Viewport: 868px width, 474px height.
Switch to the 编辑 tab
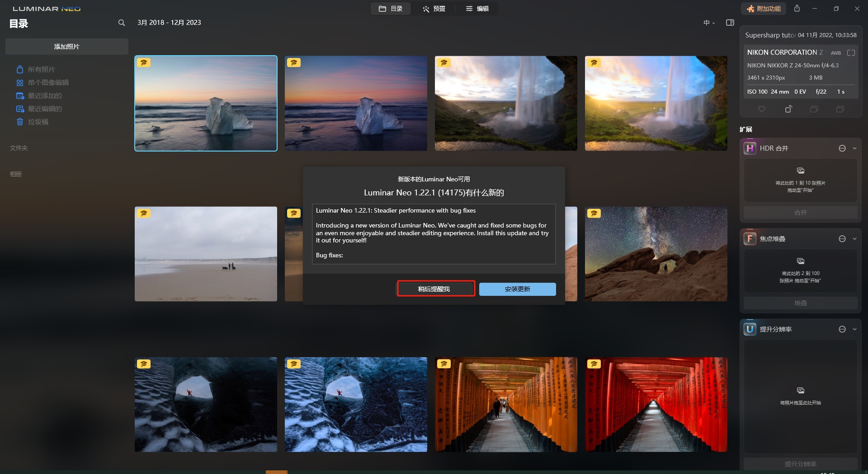477,9
